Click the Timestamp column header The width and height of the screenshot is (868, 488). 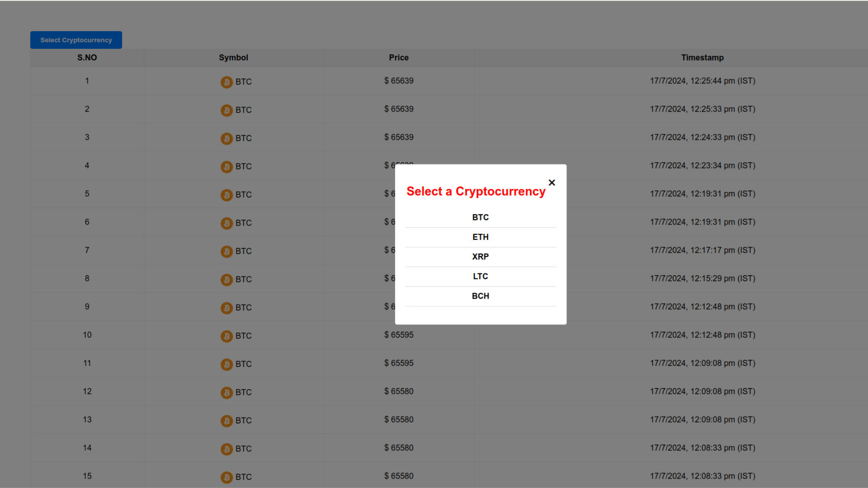pyautogui.click(x=702, y=58)
